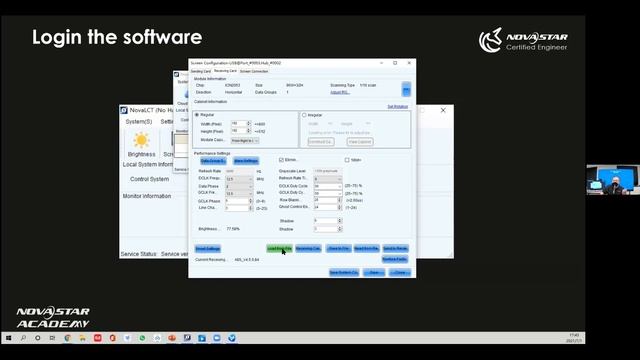Toggle the checked Elimin... checkbox
This screenshot has width=640, height=360.
pos(281,160)
